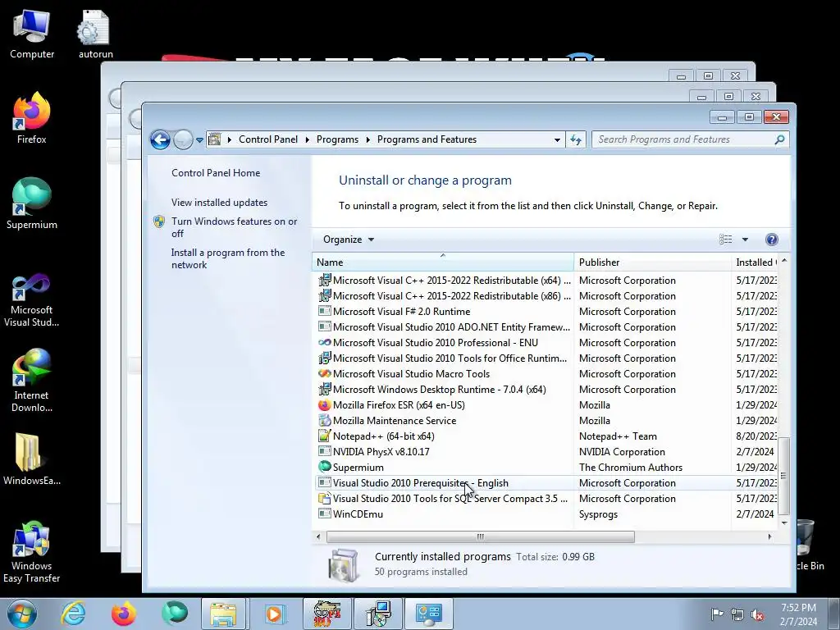Launch Firefox from the desktop shortcut
The height and width of the screenshot is (630, 840).
32,119
